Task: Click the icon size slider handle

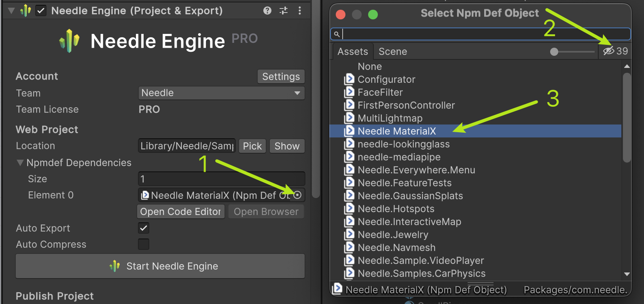Action: [554, 51]
